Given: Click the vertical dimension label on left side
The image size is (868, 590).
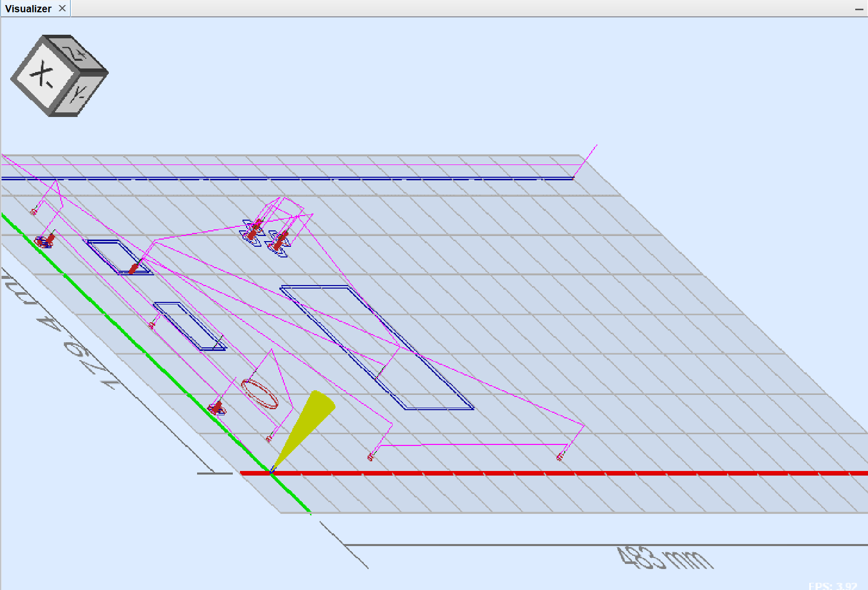Looking at the screenshot, I should [56, 327].
